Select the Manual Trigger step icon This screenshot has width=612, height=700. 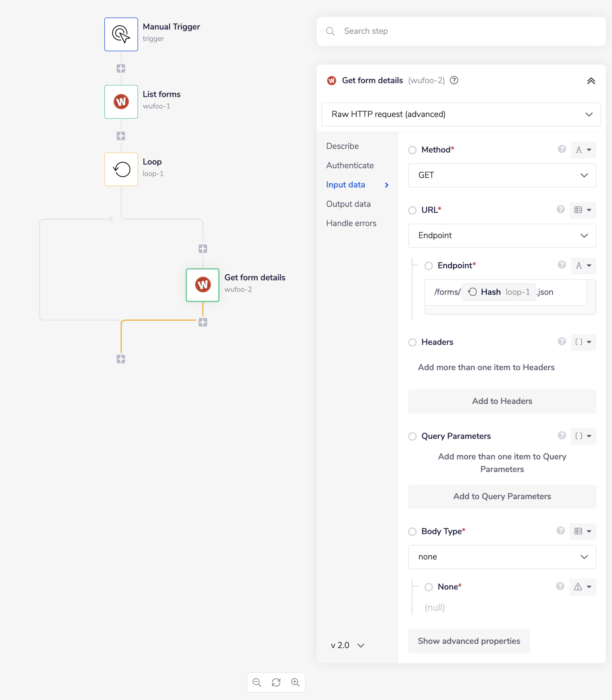(121, 34)
